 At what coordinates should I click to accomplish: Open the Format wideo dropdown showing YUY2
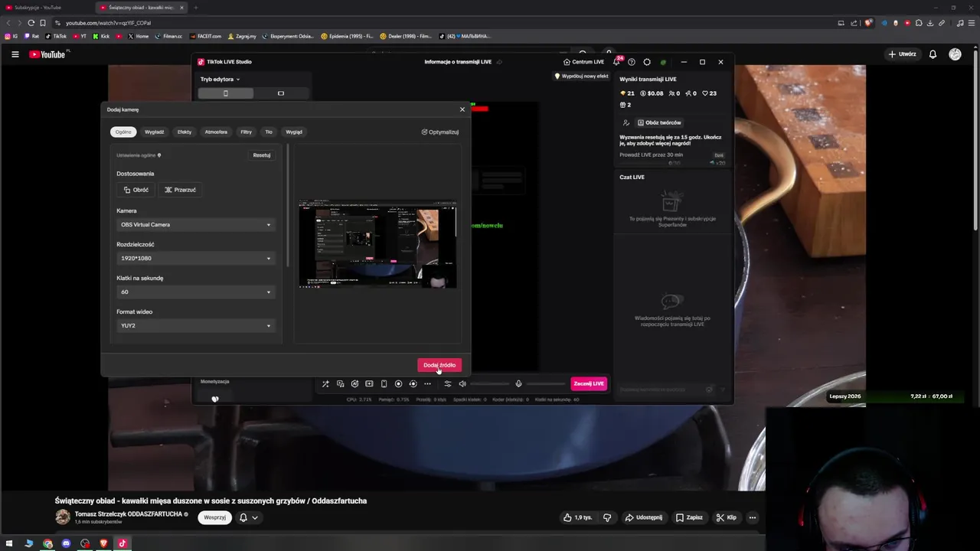click(195, 325)
